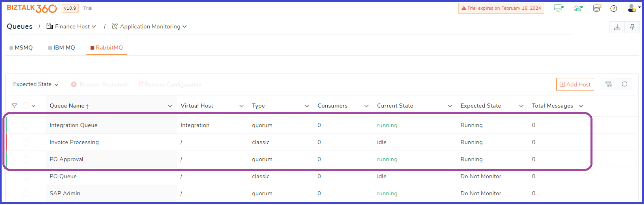Image resolution: width=644 pixels, height=205 pixels.
Task: Switch to the MSMQ tab
Action: (21, 48)
